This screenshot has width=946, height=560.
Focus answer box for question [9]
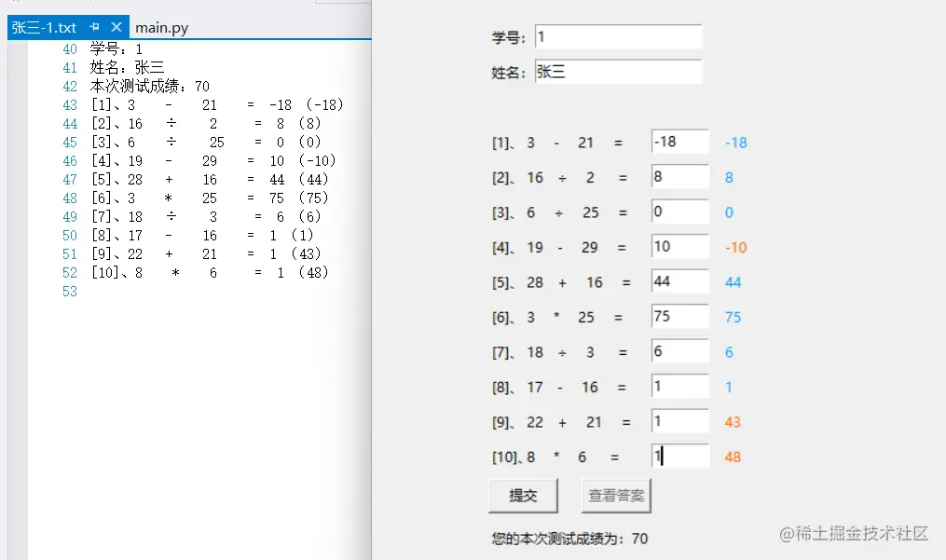[x=680, y=422]
